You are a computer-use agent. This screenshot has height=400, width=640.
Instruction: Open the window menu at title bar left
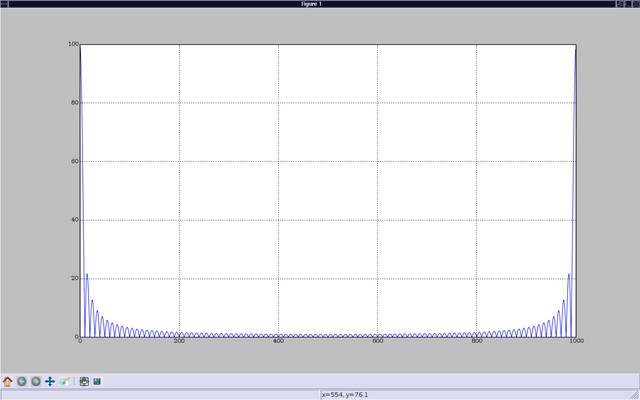4,4
